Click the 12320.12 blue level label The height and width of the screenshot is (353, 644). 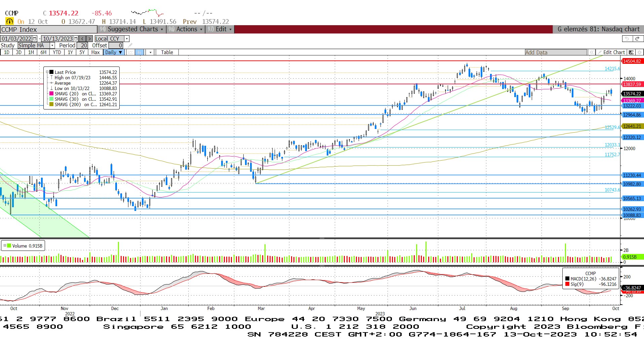tap(633, 137)
